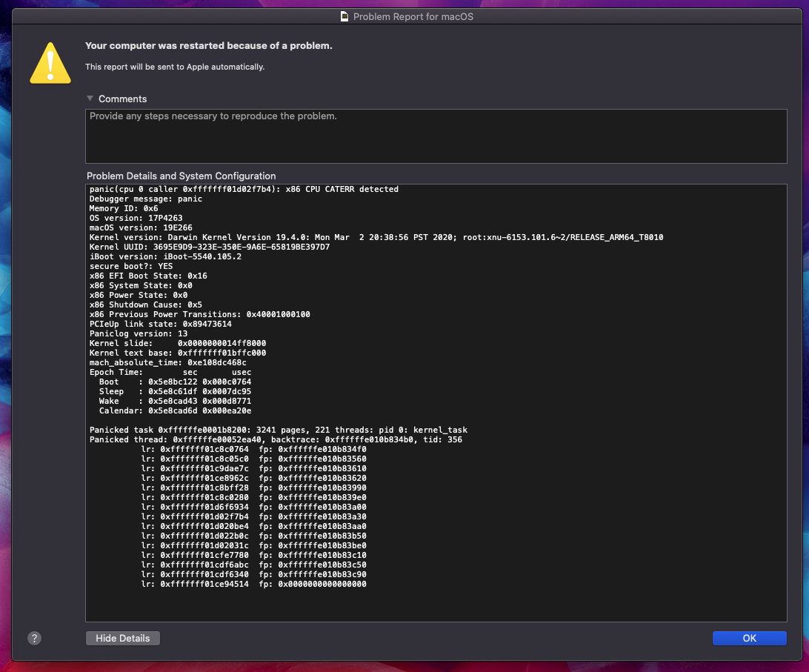Screen dimensions: 809x672
Task: Click the 'Comments' label
Action: click(123, 99)
